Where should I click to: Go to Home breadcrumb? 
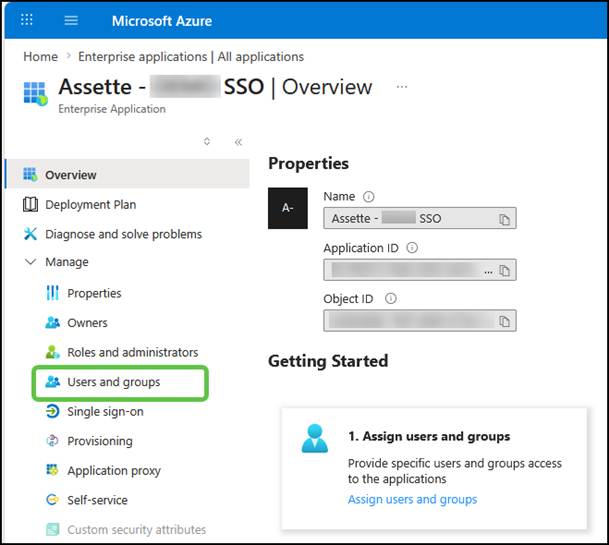tap(40, 56)
